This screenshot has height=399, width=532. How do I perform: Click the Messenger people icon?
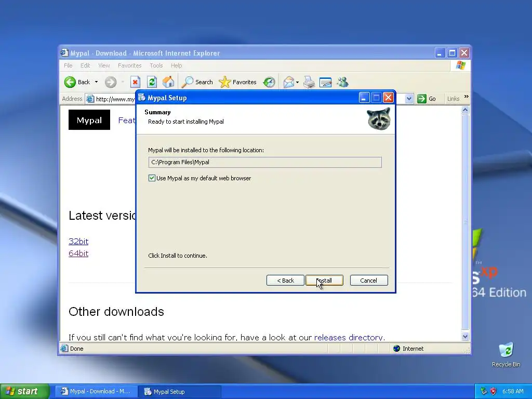[x=343, y=82]
